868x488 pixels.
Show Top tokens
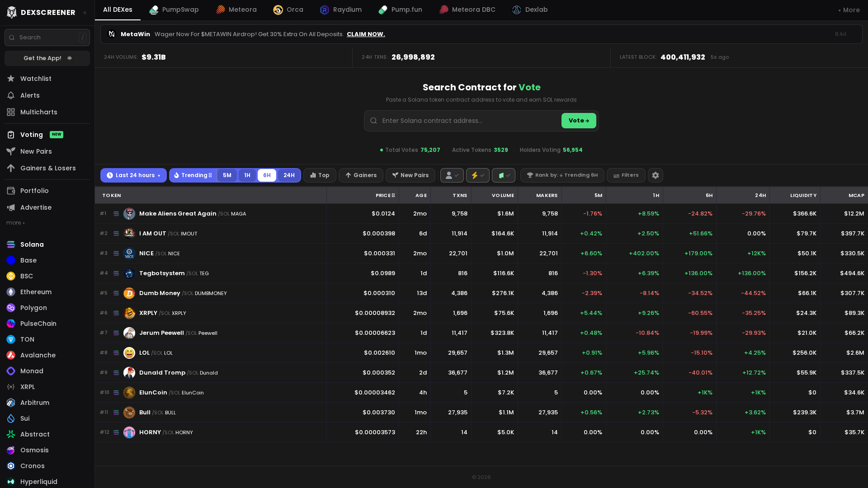[320, 175]
